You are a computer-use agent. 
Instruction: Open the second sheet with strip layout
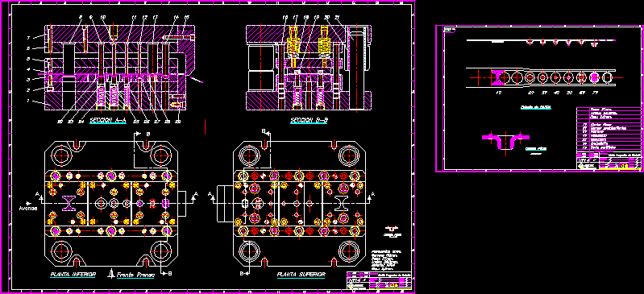tap(538, 98)
